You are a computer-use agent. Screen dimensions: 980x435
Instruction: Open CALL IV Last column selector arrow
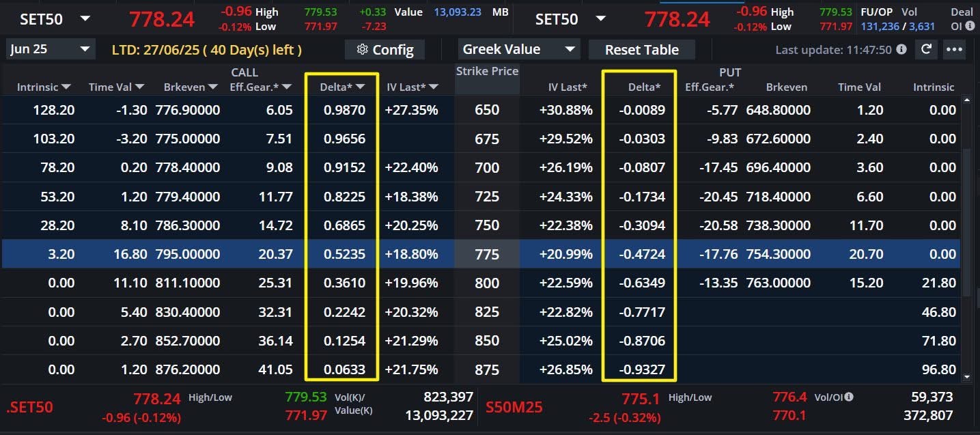434,87
